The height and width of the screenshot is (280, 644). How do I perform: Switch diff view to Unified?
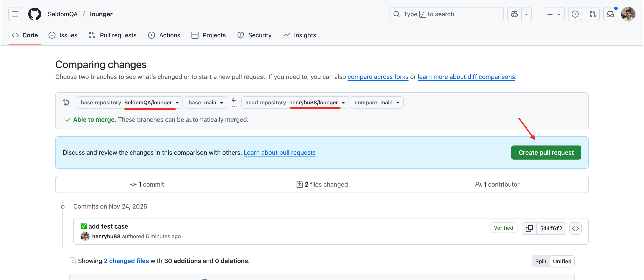tap(562, 261)
